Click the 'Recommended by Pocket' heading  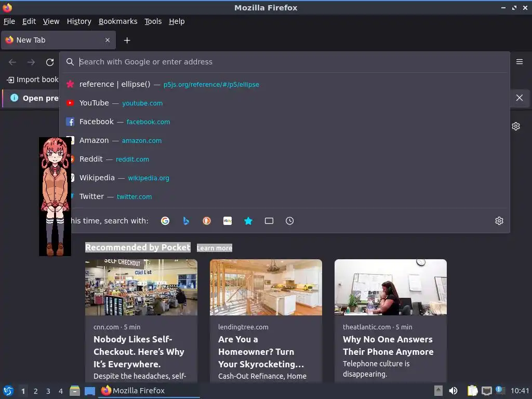138,247
